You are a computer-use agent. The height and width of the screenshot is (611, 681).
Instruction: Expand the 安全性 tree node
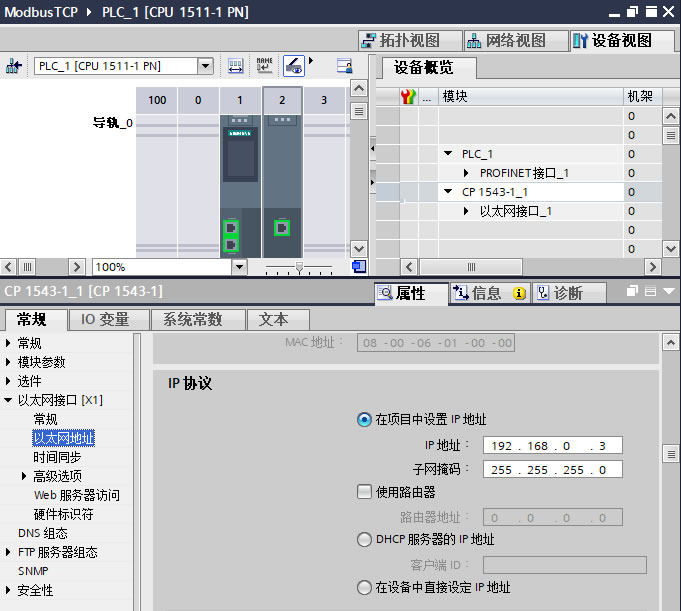8,590
